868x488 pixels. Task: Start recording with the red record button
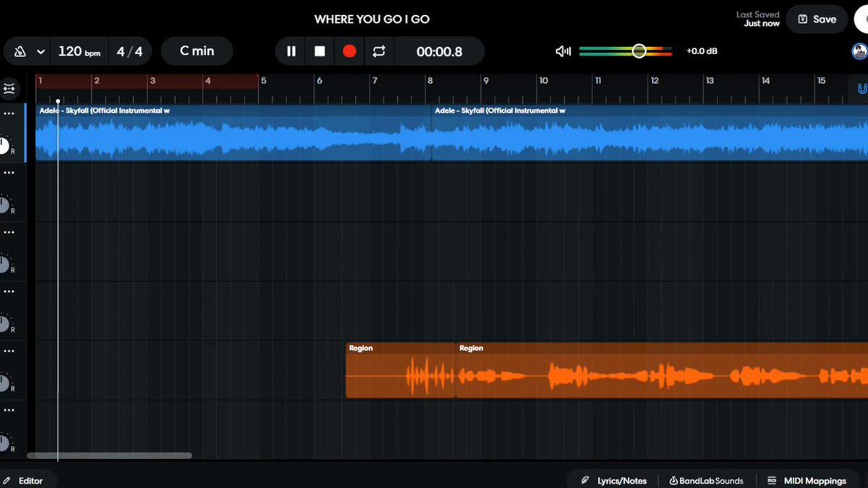click(x=349, y=51)
